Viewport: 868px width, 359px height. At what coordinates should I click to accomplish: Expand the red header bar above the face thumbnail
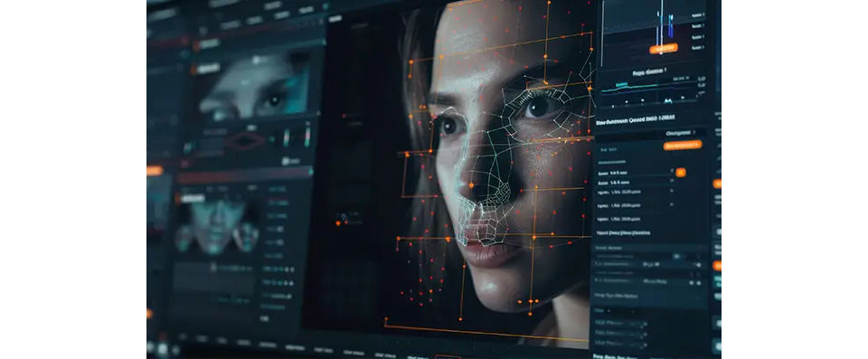245,177
